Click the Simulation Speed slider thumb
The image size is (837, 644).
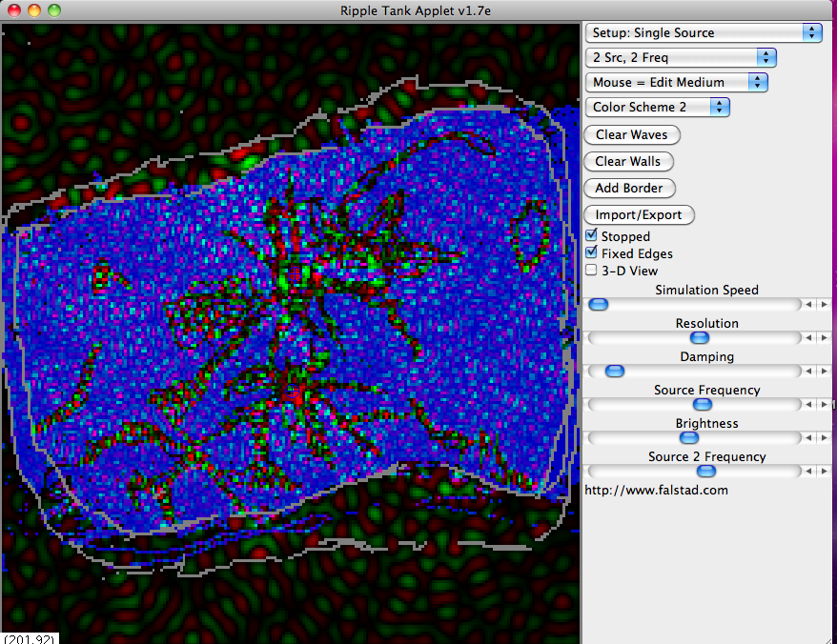pyautogui.click(x=599, y=304)
